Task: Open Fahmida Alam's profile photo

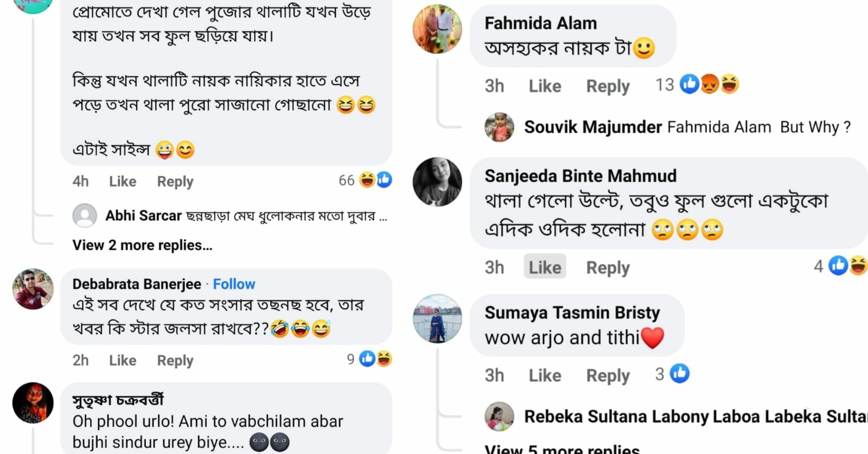Action: pyautogui.click(x=437, y=29)
